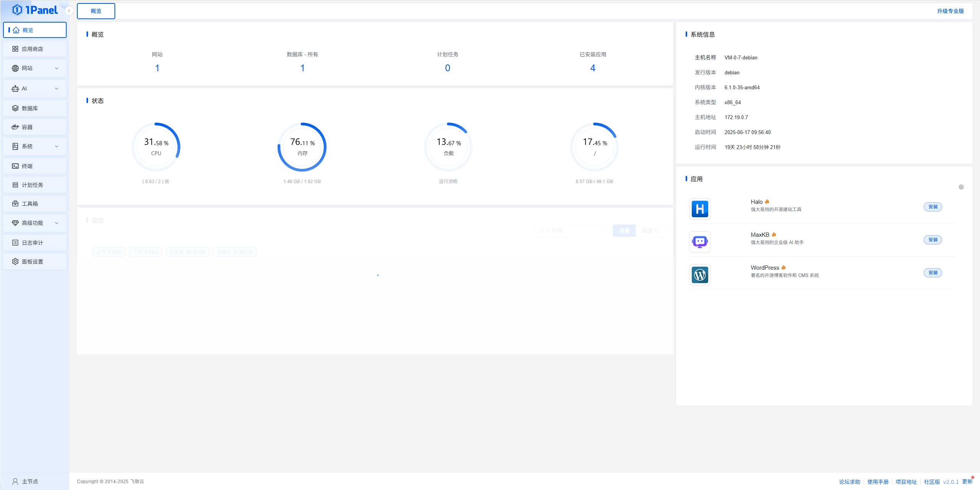Install MaxKB with the 安装 button

click(933, 240)
